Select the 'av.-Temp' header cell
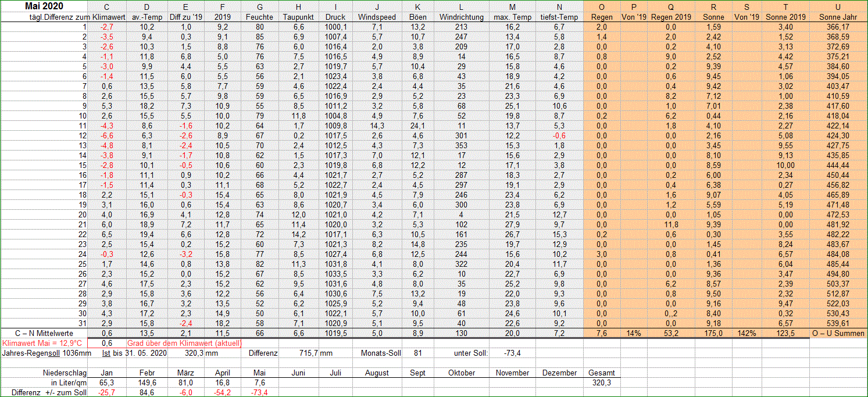Image resolution: width=868 pixels, height=397 pixels. [146, 17]
